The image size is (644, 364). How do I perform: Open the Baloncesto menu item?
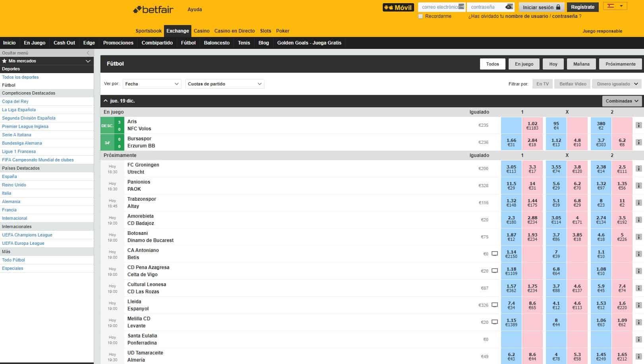click(217, 43)
